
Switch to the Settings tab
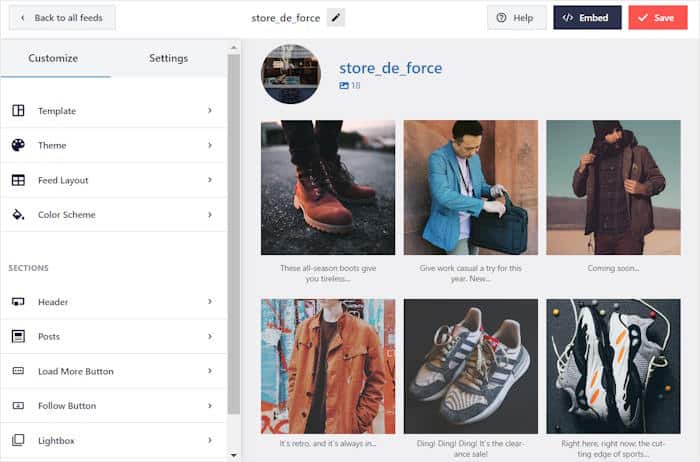coord(168,58)
